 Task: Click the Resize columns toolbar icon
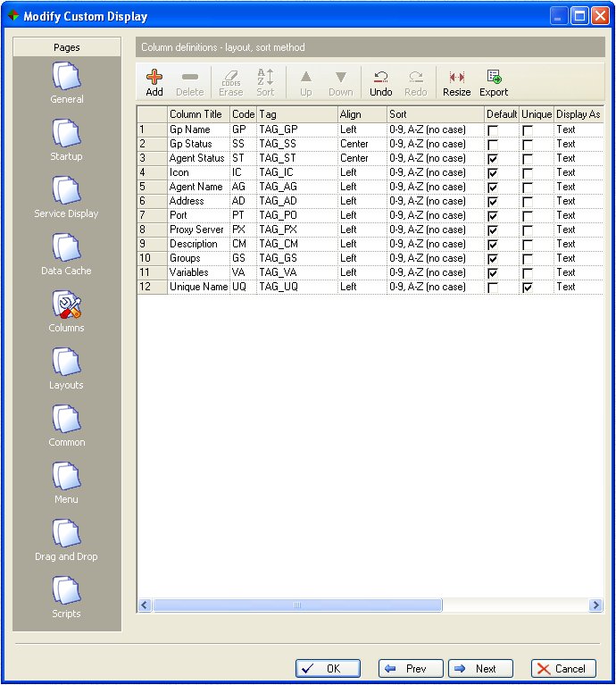click(x=456, y=79)
